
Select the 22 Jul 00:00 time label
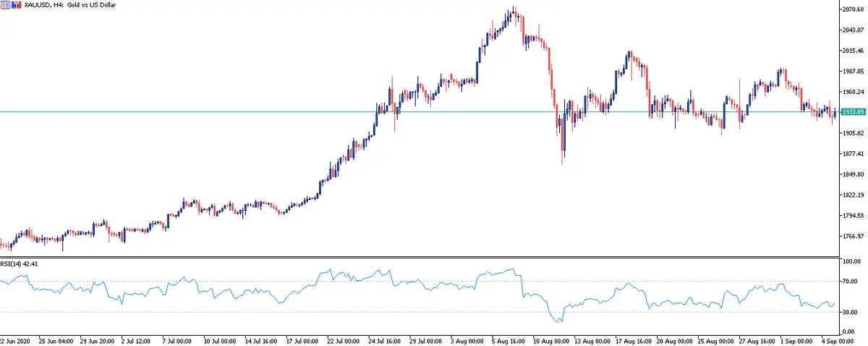(345, 340)
